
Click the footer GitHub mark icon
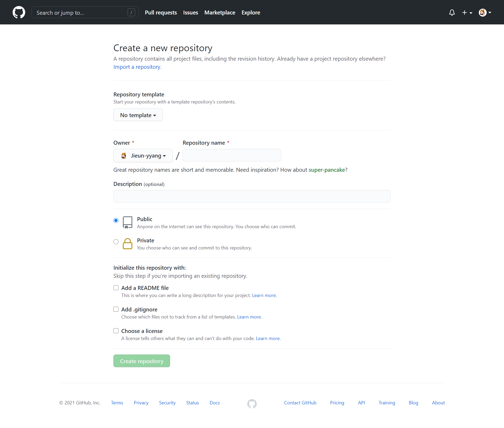click(x=252, y=404)
